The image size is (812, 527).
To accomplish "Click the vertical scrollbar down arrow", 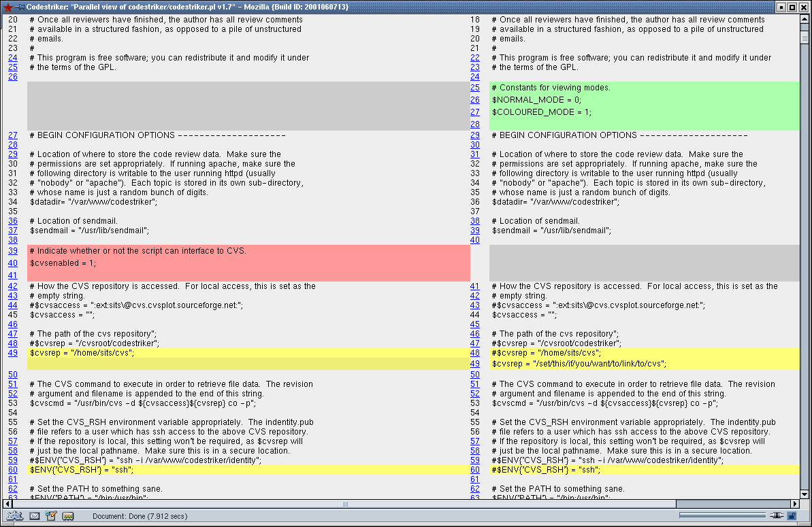I will click(805, 494).
